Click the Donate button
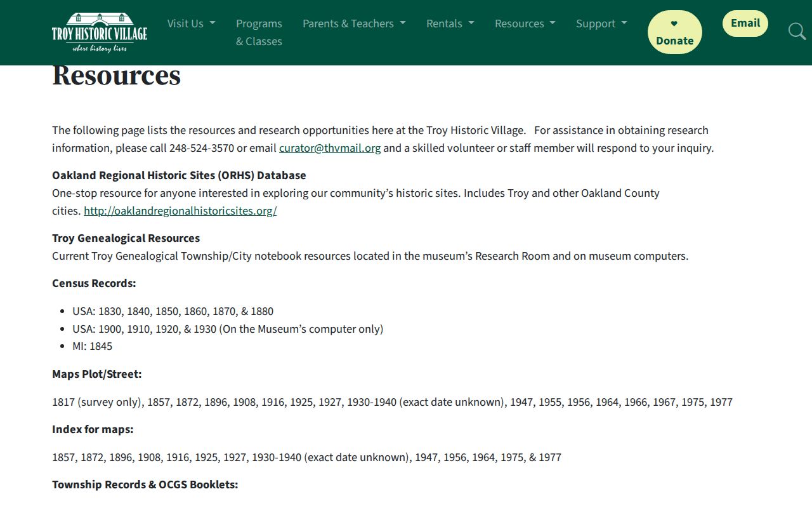The width and height of the screenshot is (812, 508). coord(674,32)
